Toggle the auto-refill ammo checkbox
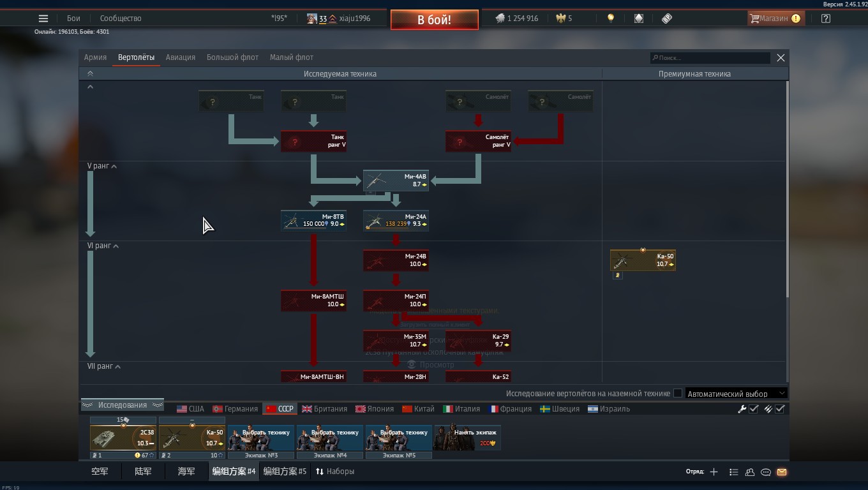Viewport: 868px width, 490px height. point(780,409)
